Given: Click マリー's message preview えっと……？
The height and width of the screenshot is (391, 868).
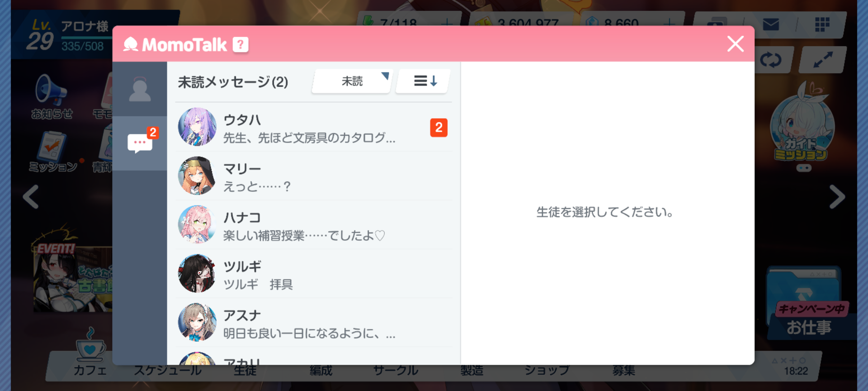Looking at the screenshot, I should [x=257, y=186].
